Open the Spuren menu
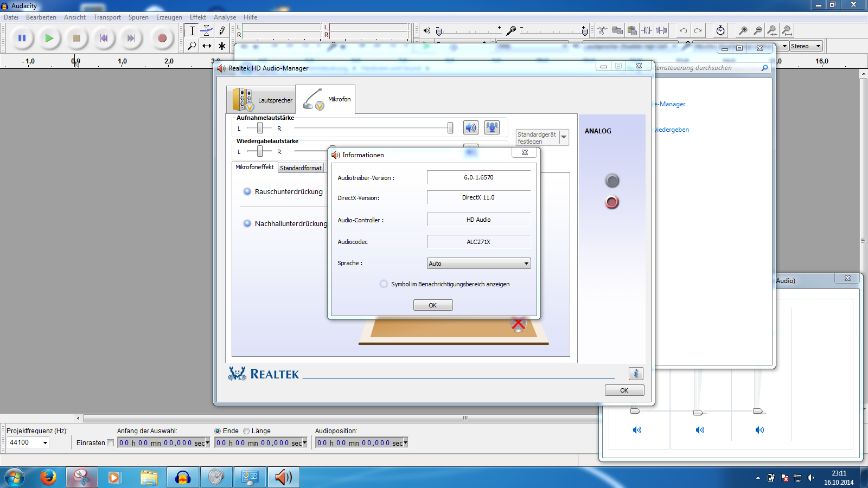The image size is (868, 488). click(138, 17)
